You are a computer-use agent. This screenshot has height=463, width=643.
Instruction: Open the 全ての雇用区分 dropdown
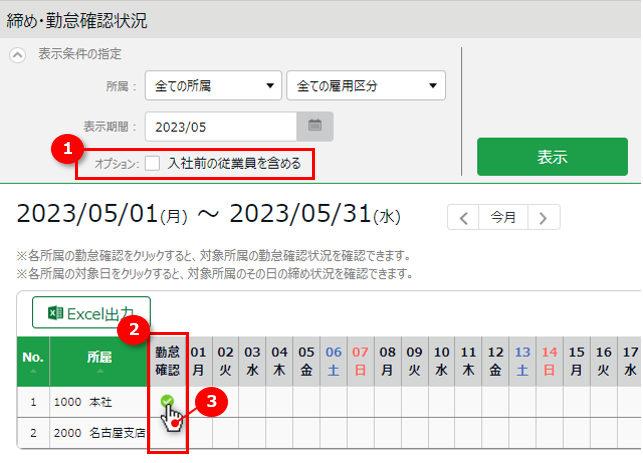point(365,86)
